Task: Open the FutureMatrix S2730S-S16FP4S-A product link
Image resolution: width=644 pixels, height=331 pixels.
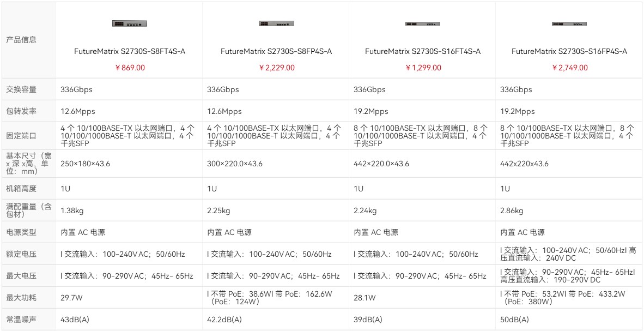Action: click(569, 51)
